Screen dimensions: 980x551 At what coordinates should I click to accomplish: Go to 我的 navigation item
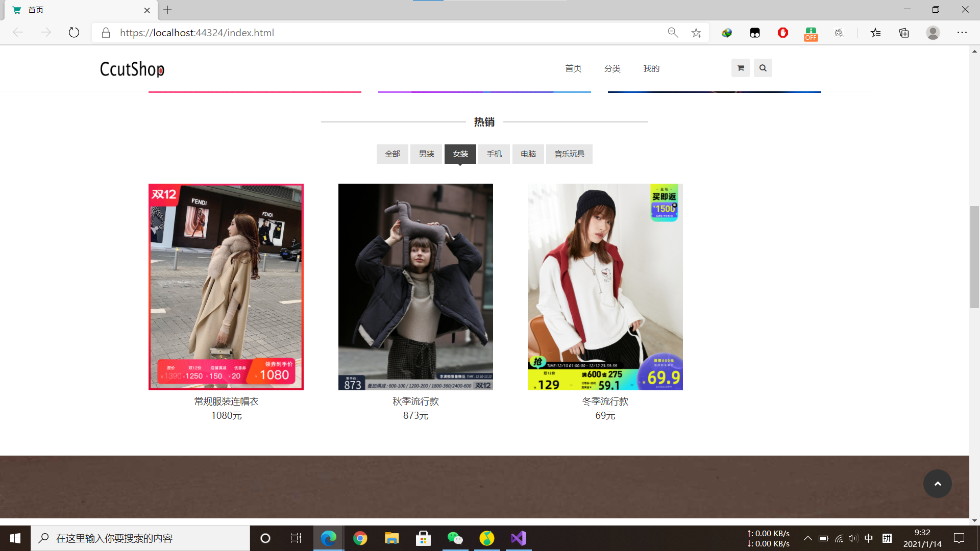click(x=651, y=68)
